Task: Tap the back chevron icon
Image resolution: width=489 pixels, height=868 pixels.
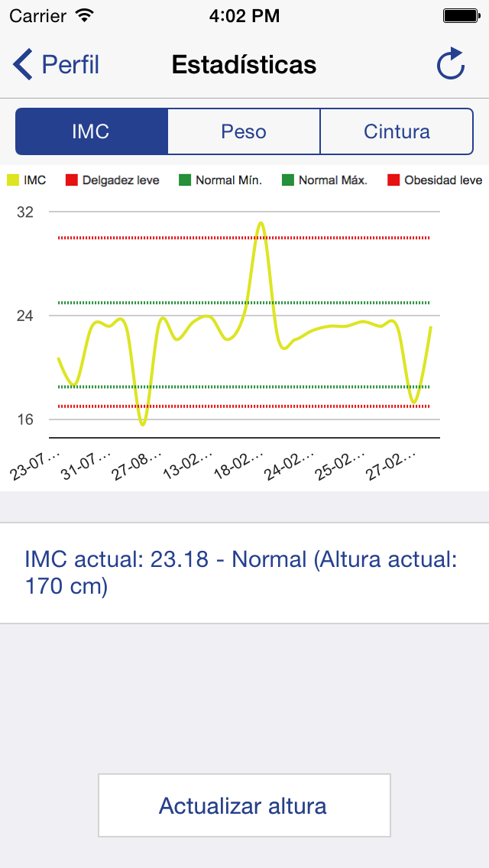Action: pyautogui.click(x=22, y=64)
